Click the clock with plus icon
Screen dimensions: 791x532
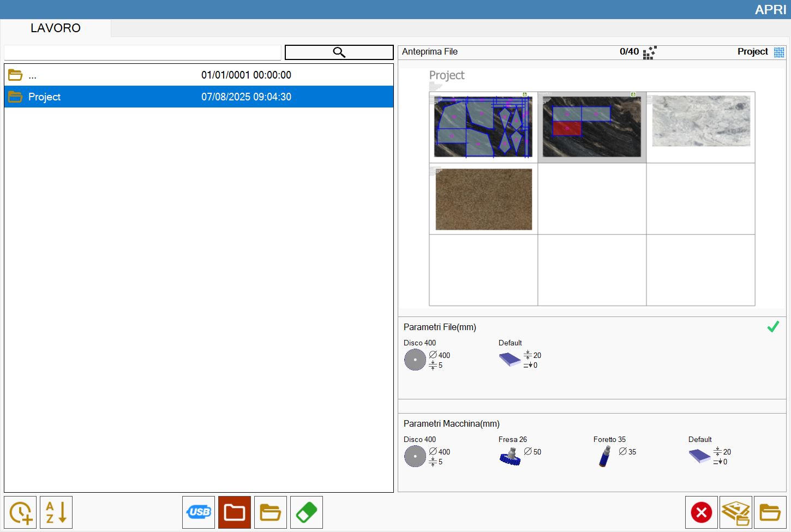point(20,512)
